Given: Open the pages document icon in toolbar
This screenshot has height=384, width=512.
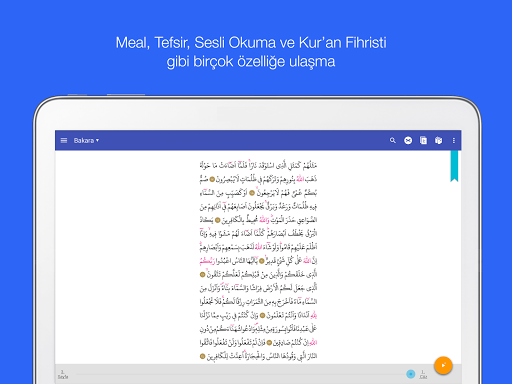Looking at the screenshot, I should click(x=423, y=140).
